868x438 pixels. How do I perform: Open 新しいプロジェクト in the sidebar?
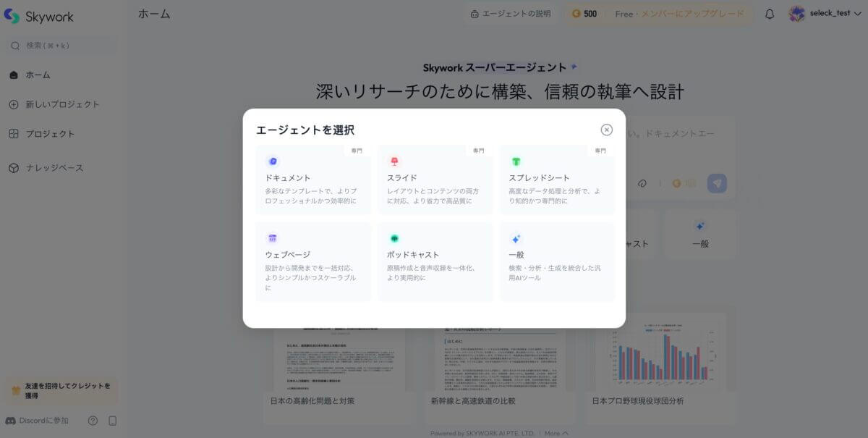(61, 104)
